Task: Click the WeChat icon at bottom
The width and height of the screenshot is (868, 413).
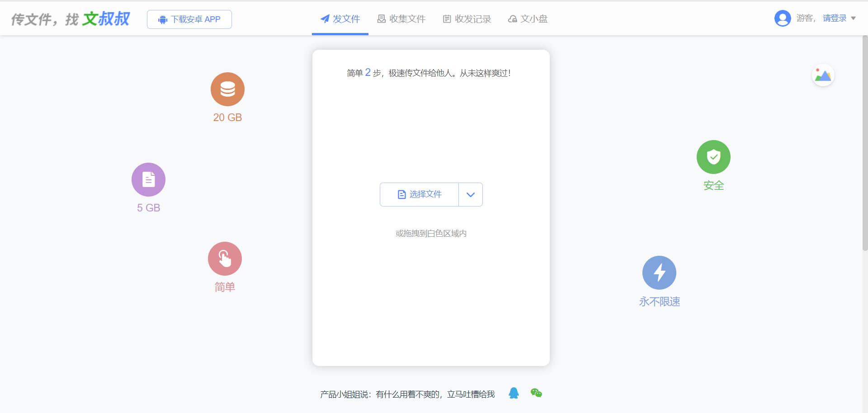Action: 536,393
